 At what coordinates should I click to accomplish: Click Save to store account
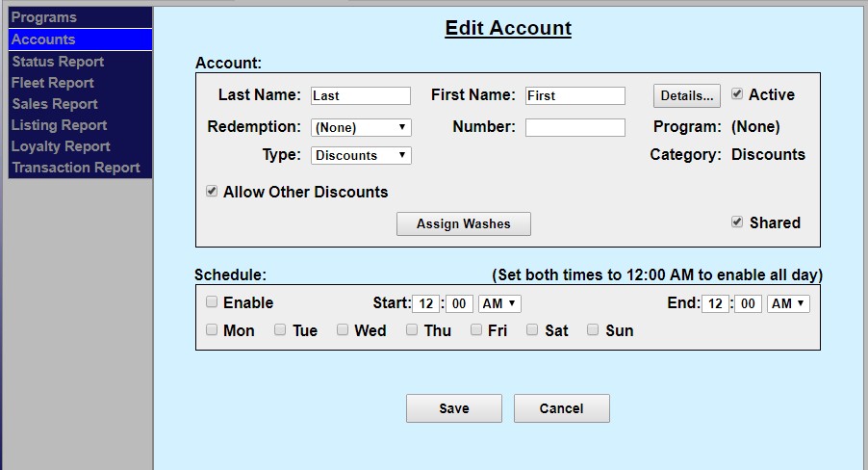(x=454, y=408)
